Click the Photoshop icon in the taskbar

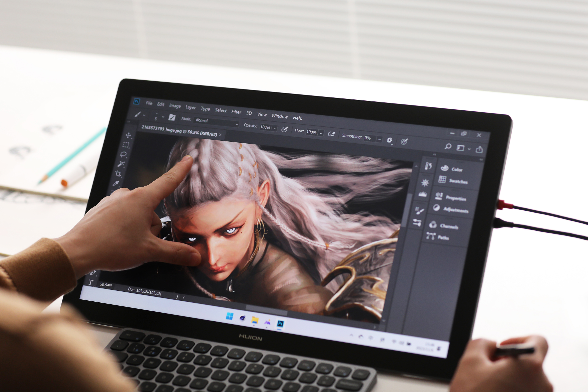280,324
